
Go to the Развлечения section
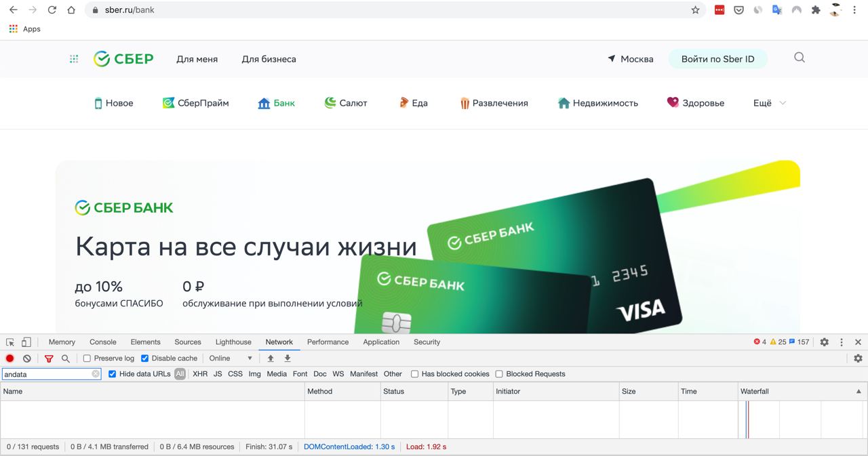pyautogui.click(x=494, y=103)
